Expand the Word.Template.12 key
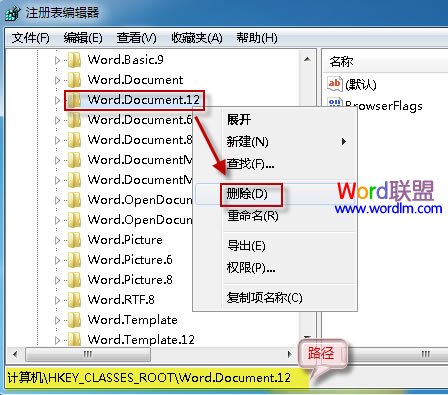The width and height of the screenshot is (448, 395). (x=57, y=340)
